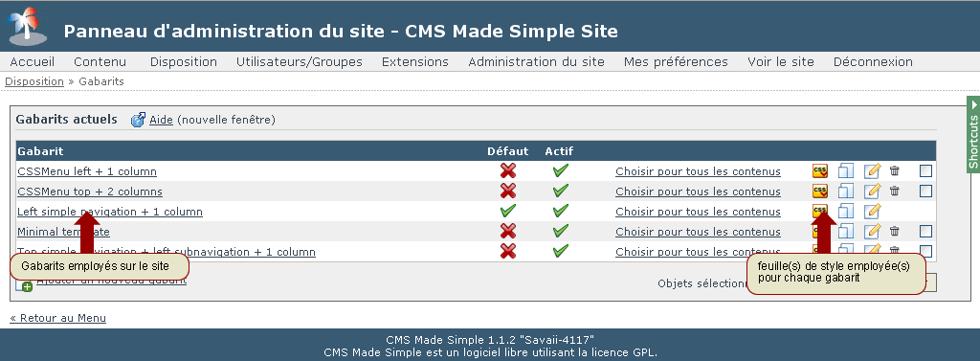Viewport: 980px width, 361px height.
Task: Open the Disposition menu
Action: (184, 62)
